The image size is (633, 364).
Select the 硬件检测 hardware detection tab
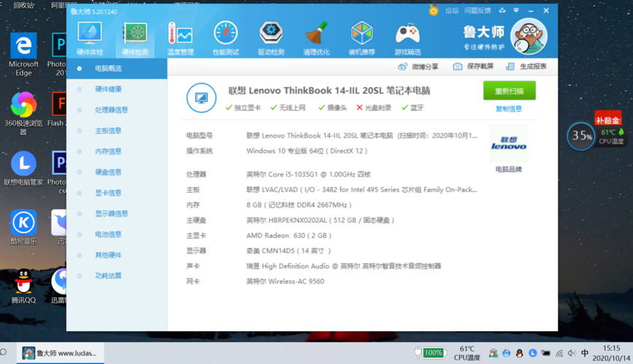coord(135,39)
